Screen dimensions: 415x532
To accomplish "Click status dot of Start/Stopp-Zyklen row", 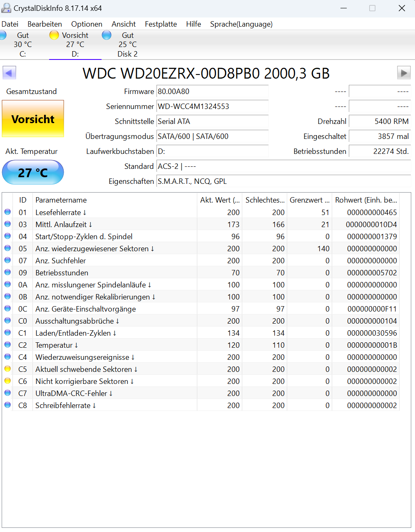I will coord(7,236).
